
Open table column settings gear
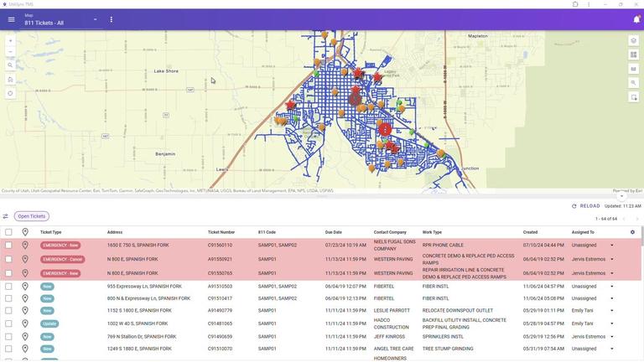coord(633,232)
